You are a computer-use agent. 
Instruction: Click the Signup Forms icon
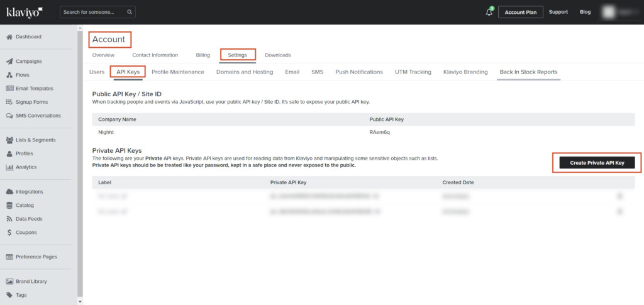(9, 103)
